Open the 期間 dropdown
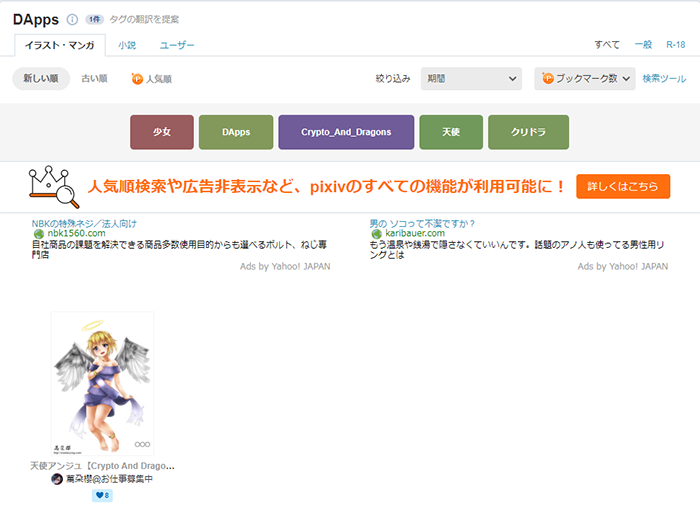 pyautogui.click(x=471, y=79)
